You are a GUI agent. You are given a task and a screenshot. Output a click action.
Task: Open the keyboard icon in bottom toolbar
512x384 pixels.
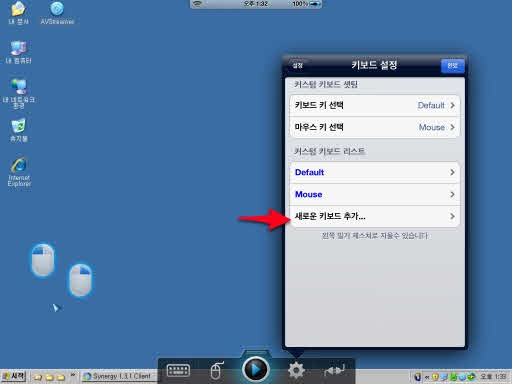click(178, 370)
